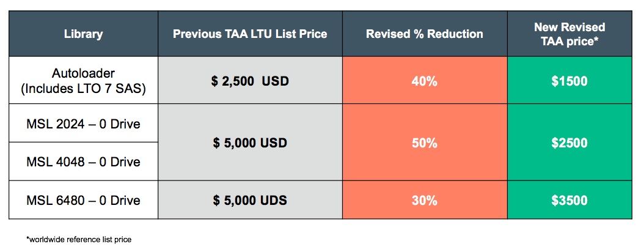This screenshot has width=644, height=252.
Task: Select the $ 5,000 USD merged cell
Action: click(250, 143)
